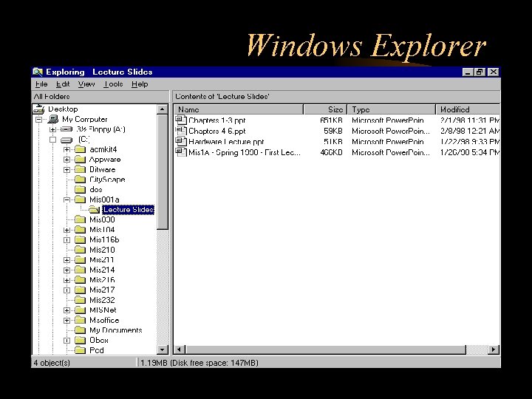Click the MISNet folder icon
The image size is (532, 399).
[x=80, y=310]
